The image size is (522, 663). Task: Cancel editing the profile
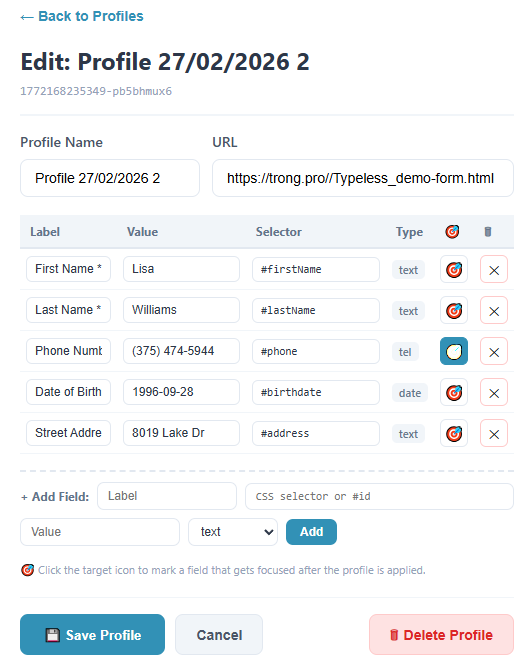(x=219, y=635)
